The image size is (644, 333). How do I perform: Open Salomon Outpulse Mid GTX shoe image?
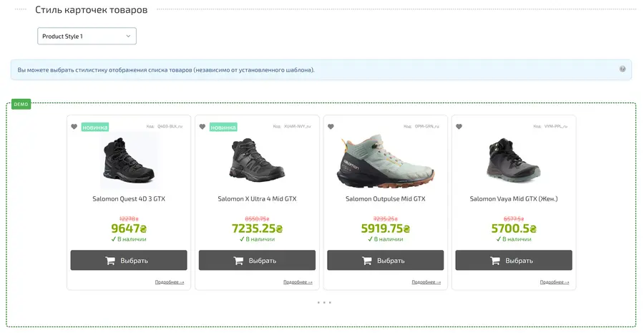[x=385, y=160]
